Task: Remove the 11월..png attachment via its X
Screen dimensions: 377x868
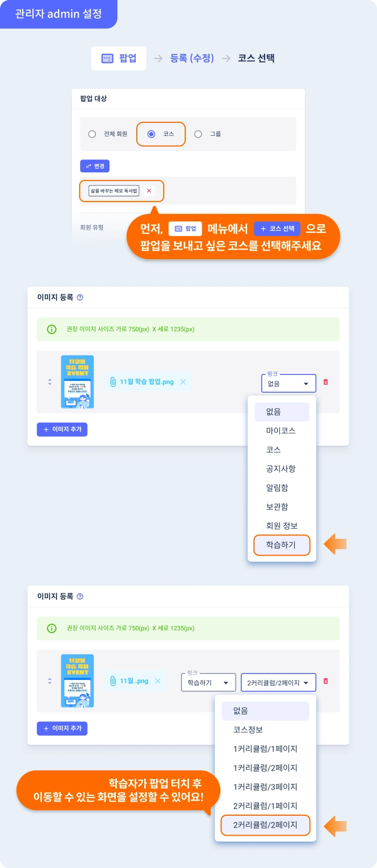Action: [x=158, y=681]
